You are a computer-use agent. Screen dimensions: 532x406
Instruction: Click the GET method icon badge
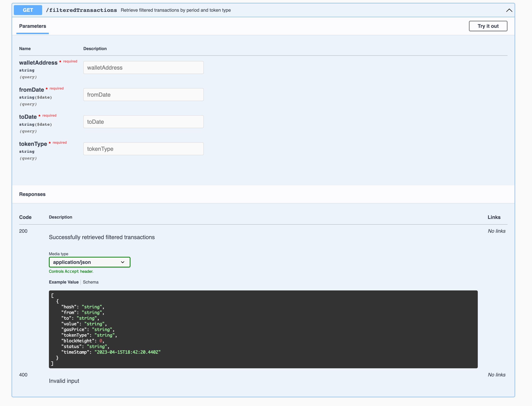[29, 10]
